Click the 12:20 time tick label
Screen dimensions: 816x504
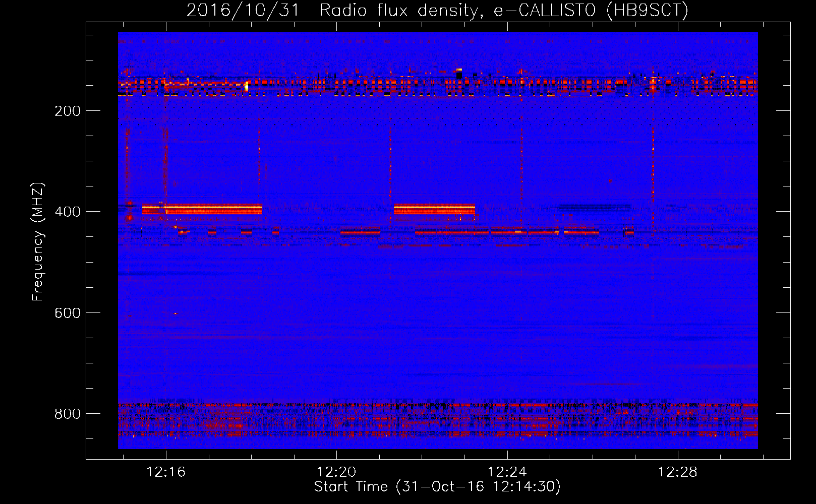(x=336, y=472)
